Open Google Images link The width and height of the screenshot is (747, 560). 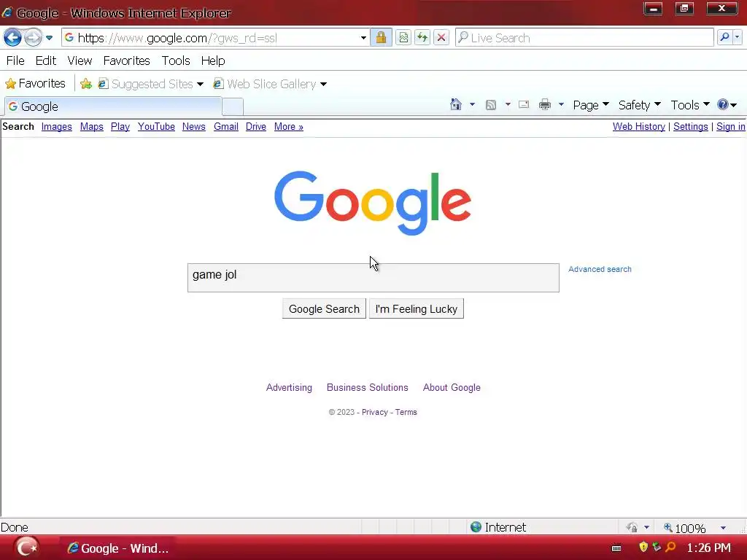(57, 127)
